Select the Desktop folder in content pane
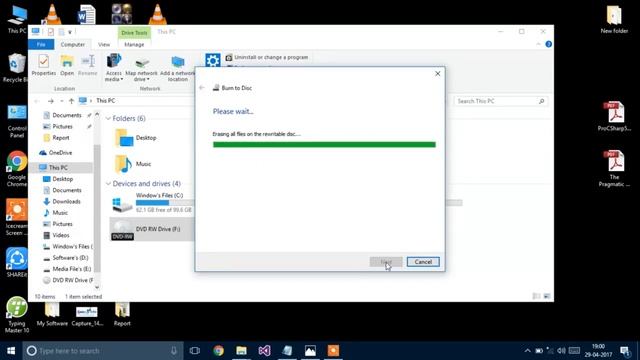Image resolution: width=640 pixels, height=360 pixels. point(136,138)
